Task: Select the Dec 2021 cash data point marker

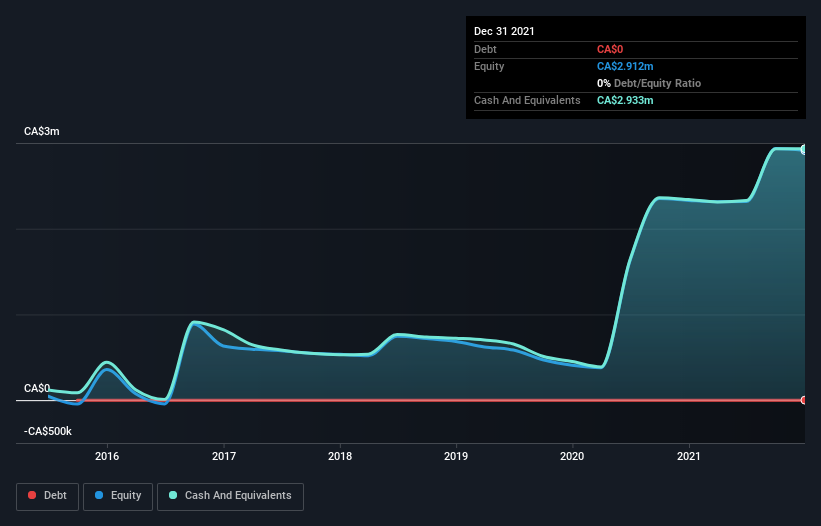Action: click(x=804, y=150)
